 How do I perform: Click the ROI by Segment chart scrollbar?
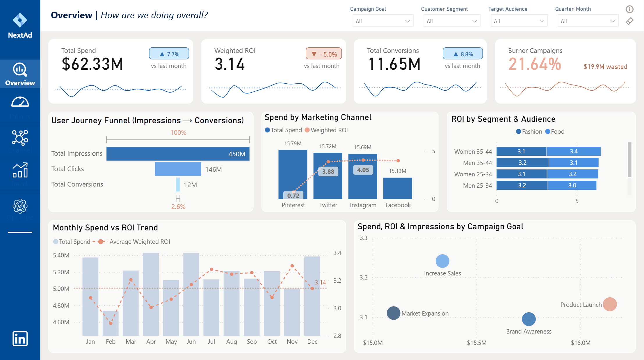629,160
